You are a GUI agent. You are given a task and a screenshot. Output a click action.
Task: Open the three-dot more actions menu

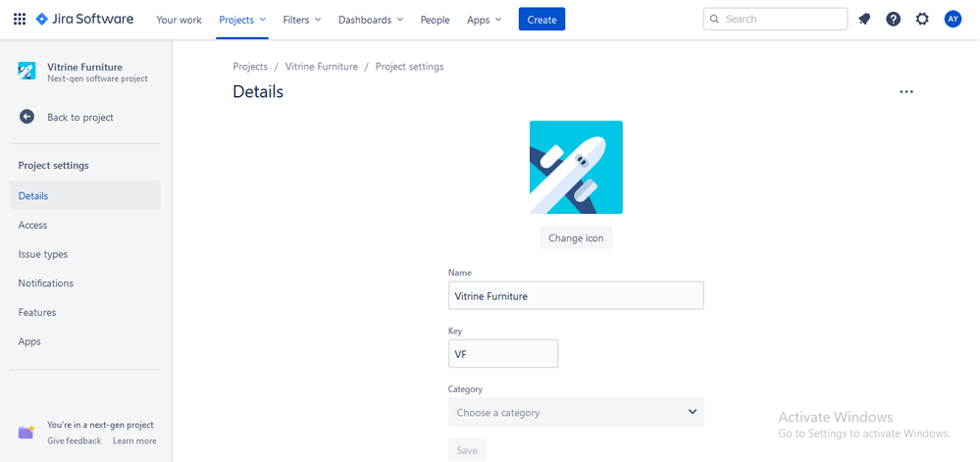click(x=906, y=92)
